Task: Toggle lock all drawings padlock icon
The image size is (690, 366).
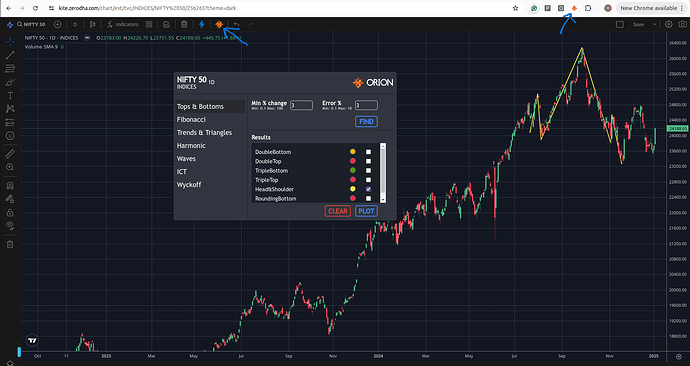Action: pos(10,212)
